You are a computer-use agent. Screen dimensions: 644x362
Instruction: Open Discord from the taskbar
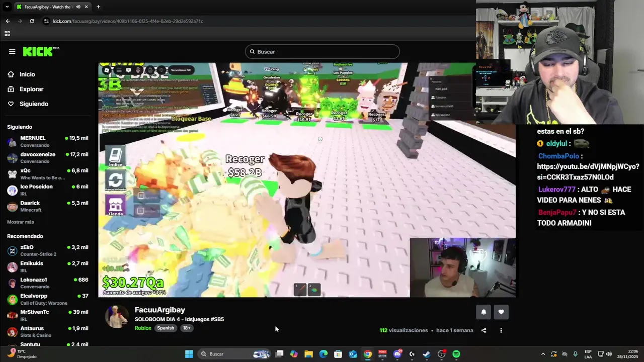[397, 354]
